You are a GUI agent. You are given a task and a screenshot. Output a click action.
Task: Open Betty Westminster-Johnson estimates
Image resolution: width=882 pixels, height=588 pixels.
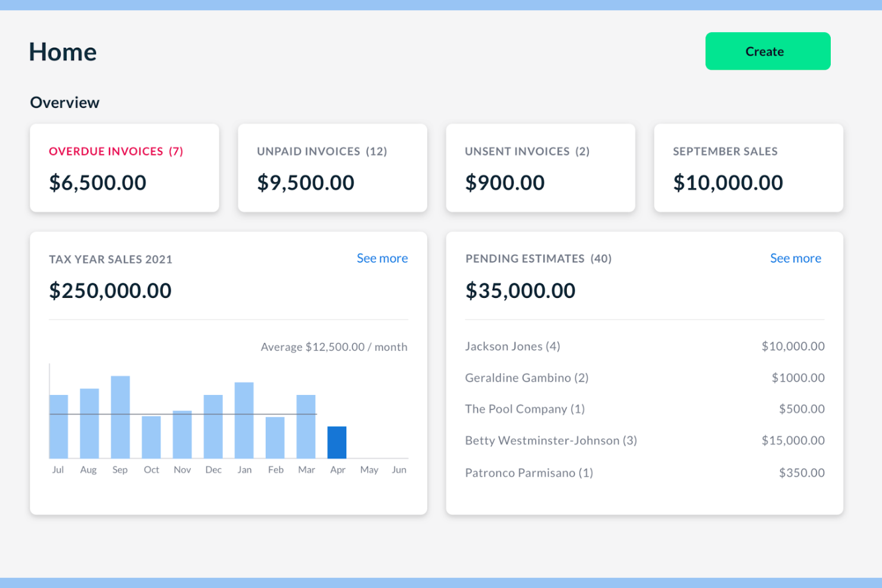(x=551, y=441)
